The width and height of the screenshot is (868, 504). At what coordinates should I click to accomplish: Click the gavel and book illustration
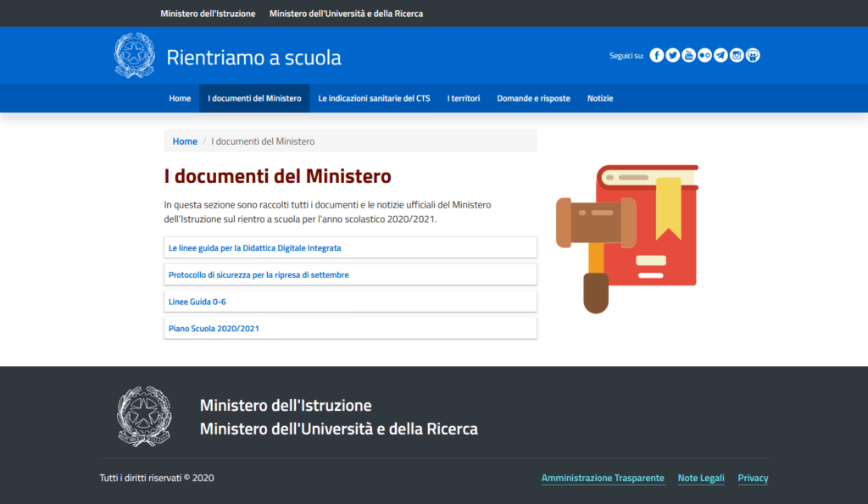pos(627,239)
